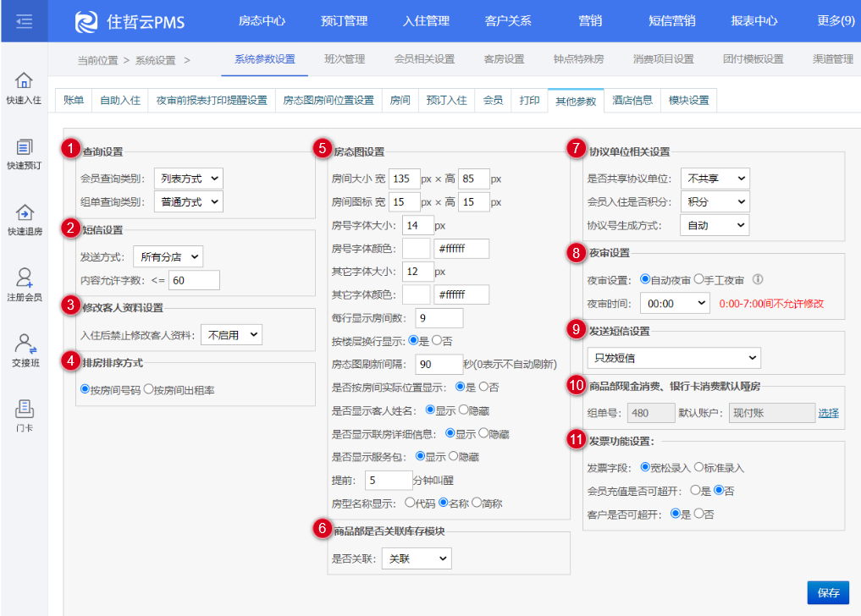Click the 内容允许字数 field showing 60
This screenshot has height=616, width=861.
(x=194, y=280)
